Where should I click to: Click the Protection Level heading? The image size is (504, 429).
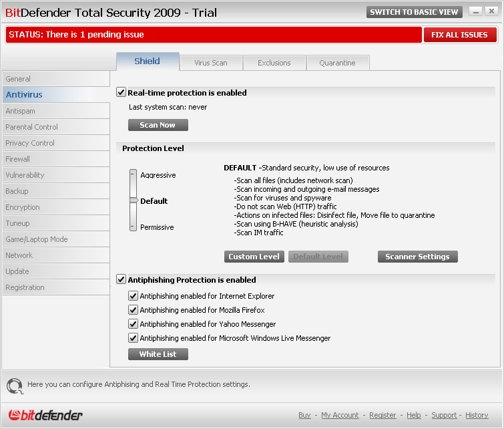click(153, 148)
